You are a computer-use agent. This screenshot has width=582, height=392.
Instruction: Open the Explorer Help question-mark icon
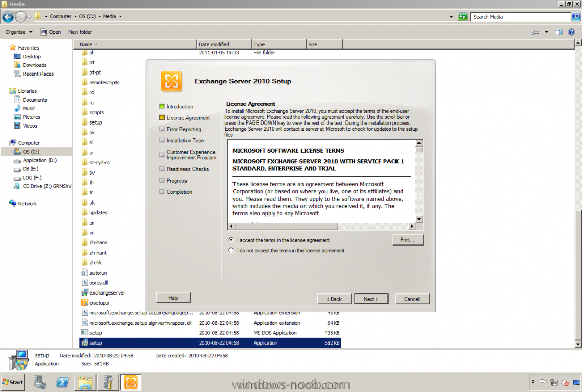click(x=572, y=32)
